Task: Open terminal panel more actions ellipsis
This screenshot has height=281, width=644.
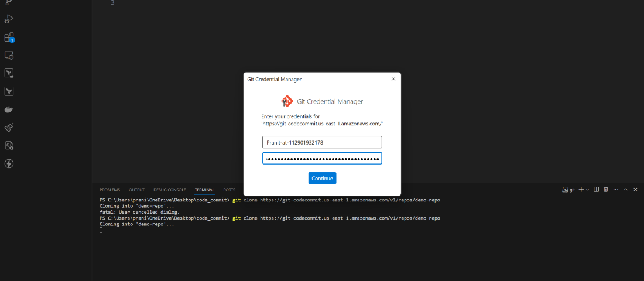Action: tap(616, 190)
